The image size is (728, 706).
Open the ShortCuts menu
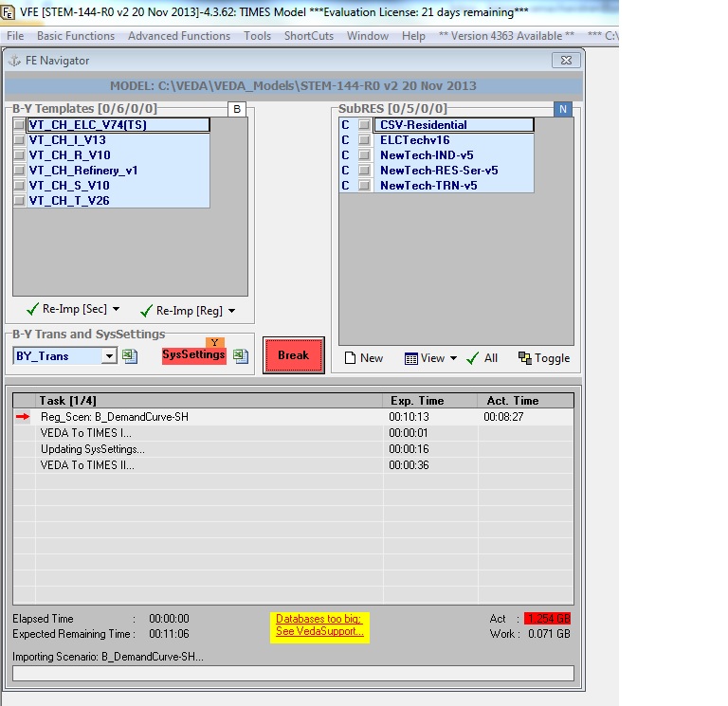(x=309, y=36)
